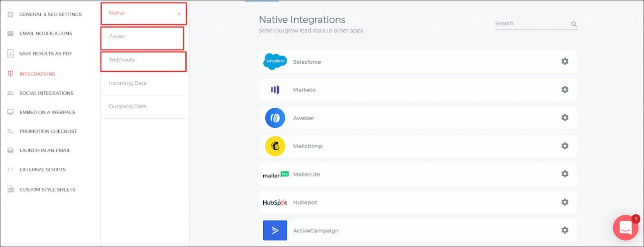
Task: Open the MailerLite settings gear
Action: click(x=565, y=174)
